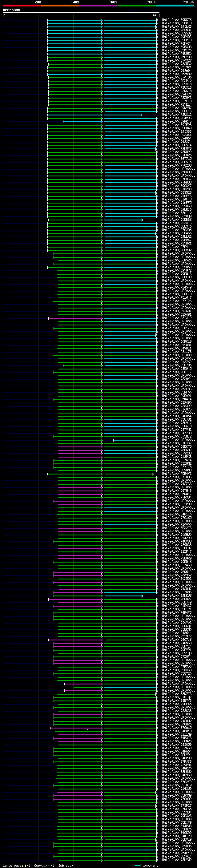
Task: Select hit UniRef100_A2YEL4
Action: coord(177,104)
